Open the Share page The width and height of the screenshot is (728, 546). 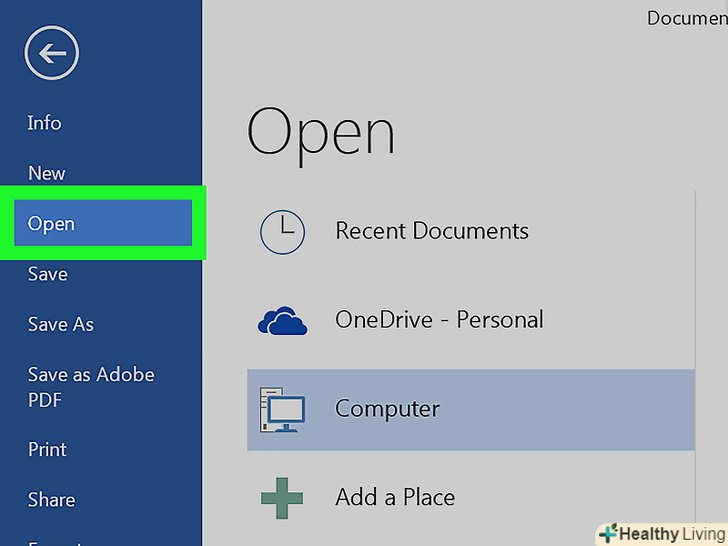click(x=52, y=500)
